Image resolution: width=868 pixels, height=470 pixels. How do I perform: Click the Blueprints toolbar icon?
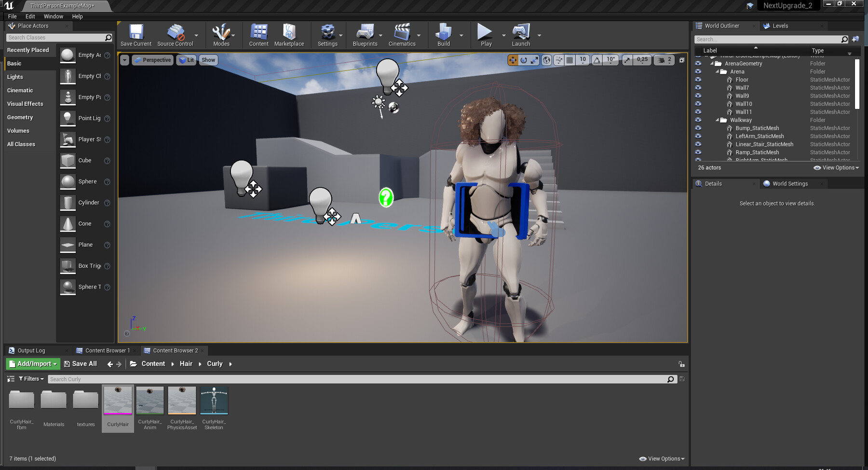pos(365,35)
